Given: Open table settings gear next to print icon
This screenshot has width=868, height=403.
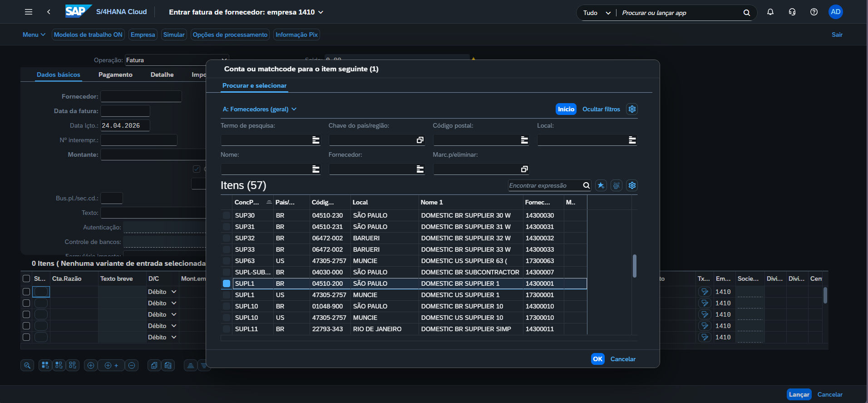Looking at the screenshot, I should [632, 185].
